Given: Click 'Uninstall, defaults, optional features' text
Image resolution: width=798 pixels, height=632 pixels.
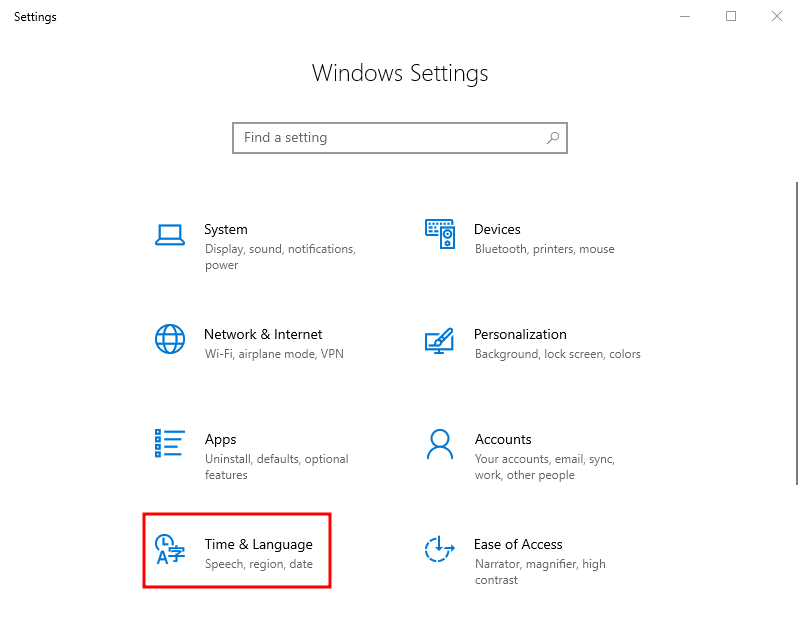Looking at the screenshot, I should (x=276, y=467).
